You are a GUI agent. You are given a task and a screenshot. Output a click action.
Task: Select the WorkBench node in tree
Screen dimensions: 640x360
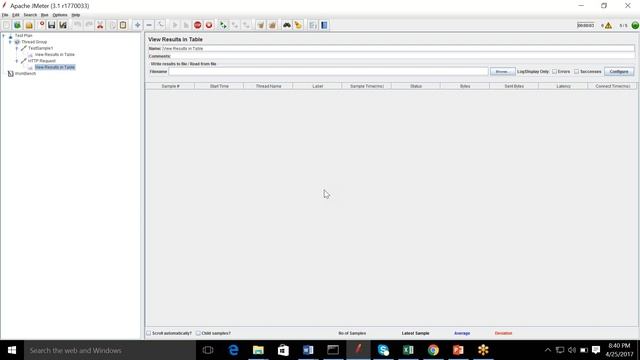25,73
